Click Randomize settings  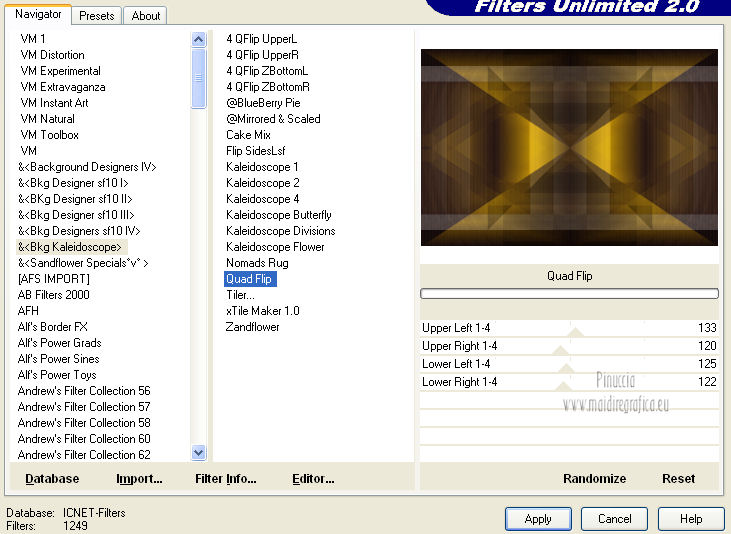click(594, 479)
